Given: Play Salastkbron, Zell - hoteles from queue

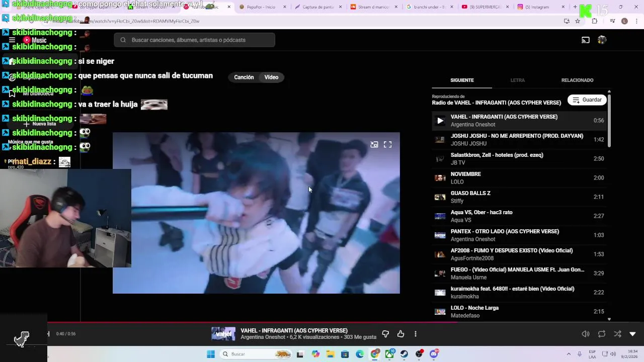Looking at the screenshot, I should click(x=519, y=159).
